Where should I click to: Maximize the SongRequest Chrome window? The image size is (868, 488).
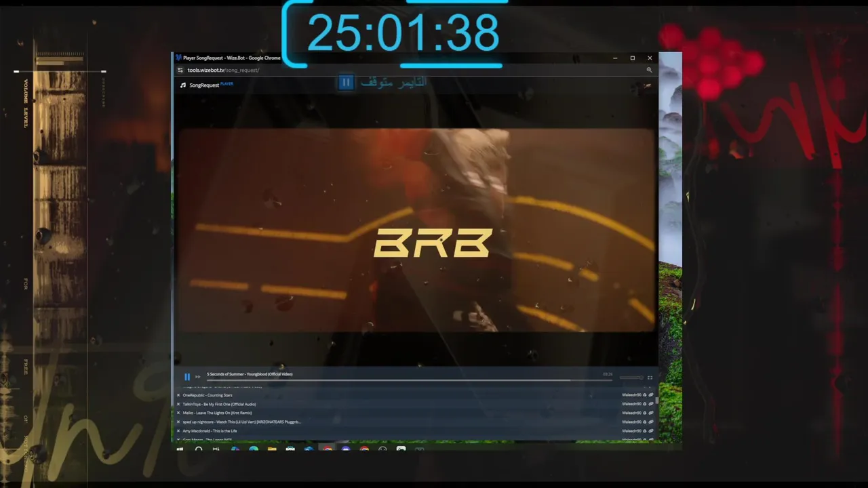pyautogui.click(x=633, y=58)
